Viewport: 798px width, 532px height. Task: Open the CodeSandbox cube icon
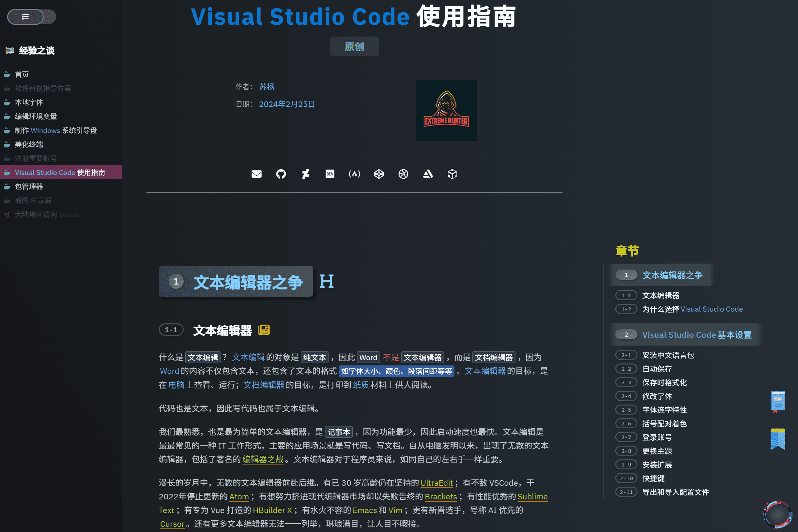pyautogui.click(x=452, y=174)
